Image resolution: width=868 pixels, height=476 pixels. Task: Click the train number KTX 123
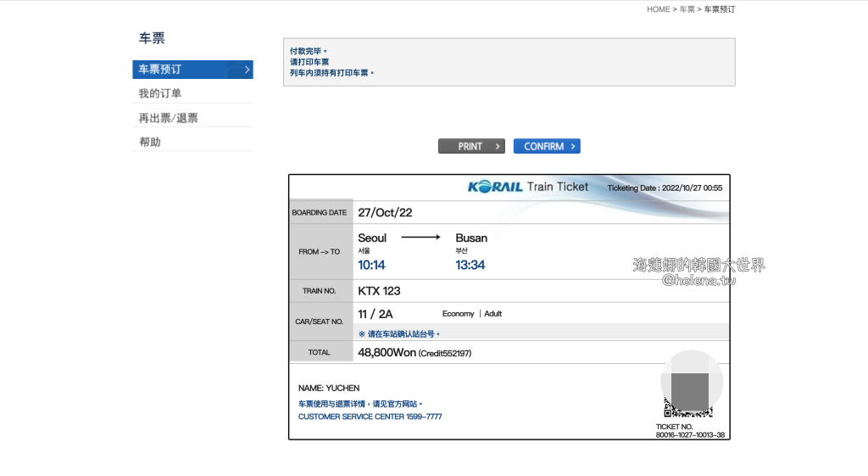pyautogui.click(x=379, y=291)
